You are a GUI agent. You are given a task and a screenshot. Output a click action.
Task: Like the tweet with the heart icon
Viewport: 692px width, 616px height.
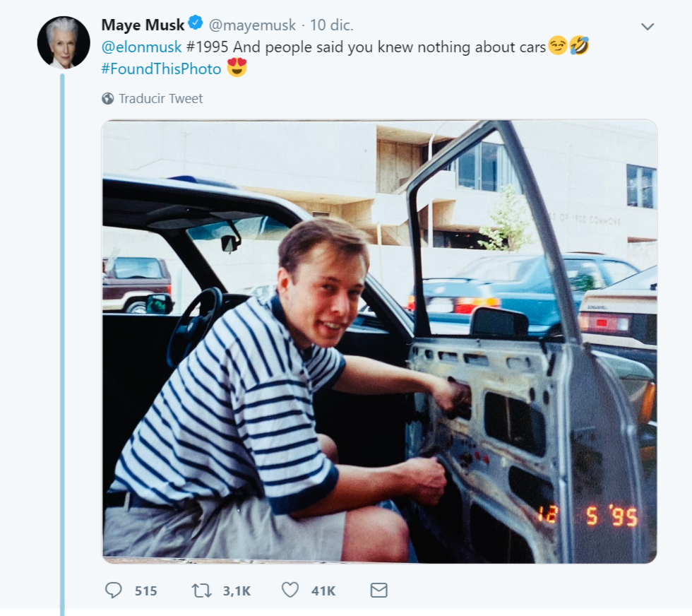(x=290, y=590)
